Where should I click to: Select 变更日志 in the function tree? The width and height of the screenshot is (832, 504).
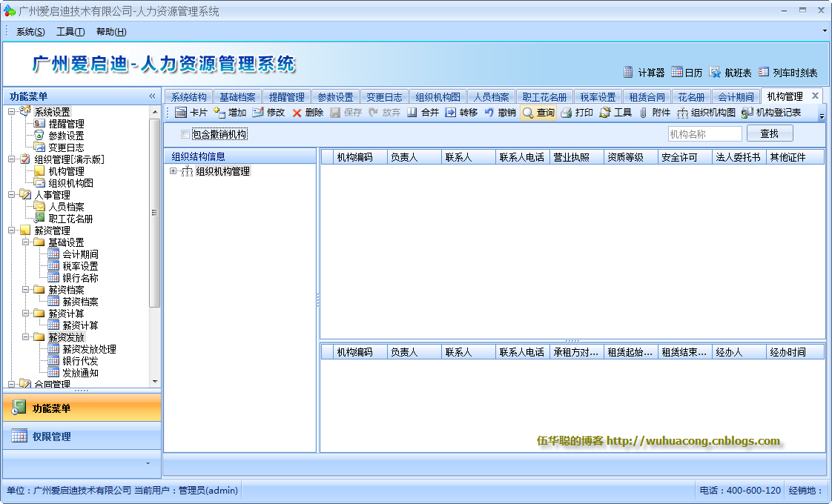click(66, 147)
